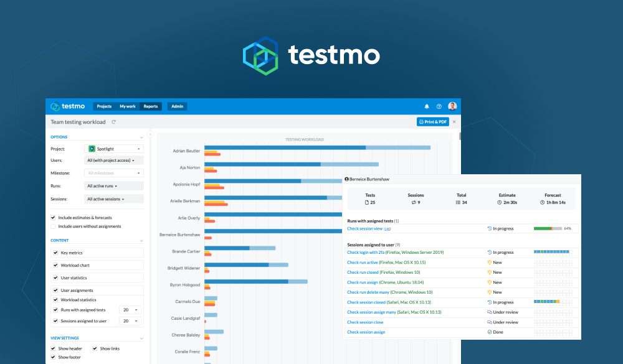This screenshot has height=364, width=623.
Task: Toggle the Show footer checkbox
Action: click(53, 357)
